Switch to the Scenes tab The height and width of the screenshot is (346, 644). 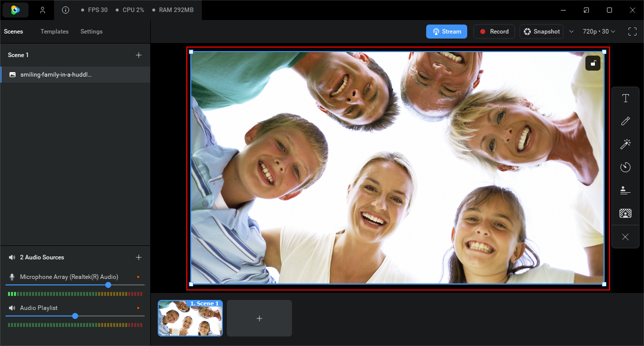pos(14,32)
